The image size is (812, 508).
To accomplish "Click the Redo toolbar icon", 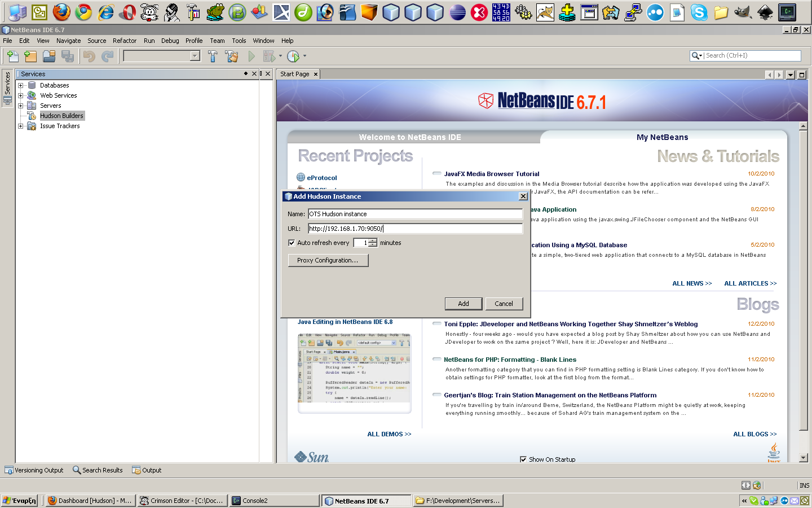I will click(x=107, y=56).
